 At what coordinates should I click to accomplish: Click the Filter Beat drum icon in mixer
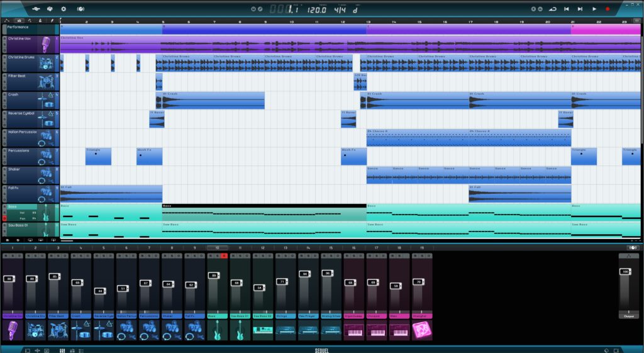click(x=58, y=330)
